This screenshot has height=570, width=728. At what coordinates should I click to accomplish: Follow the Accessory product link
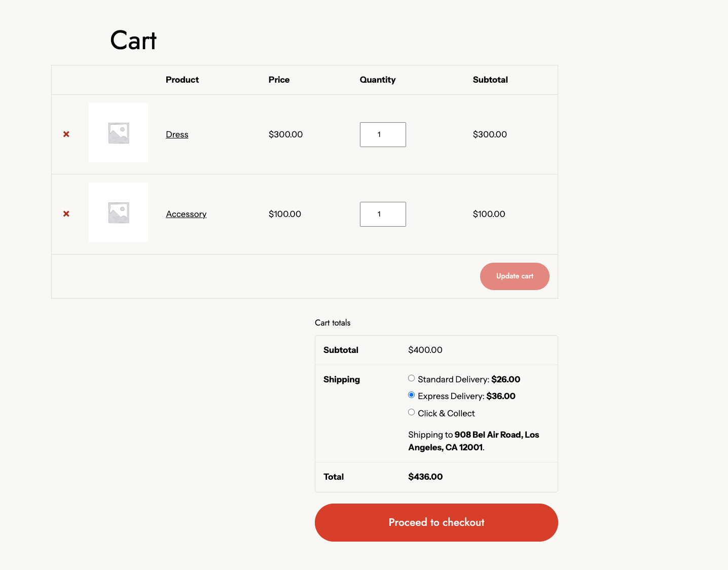(186, 214)
